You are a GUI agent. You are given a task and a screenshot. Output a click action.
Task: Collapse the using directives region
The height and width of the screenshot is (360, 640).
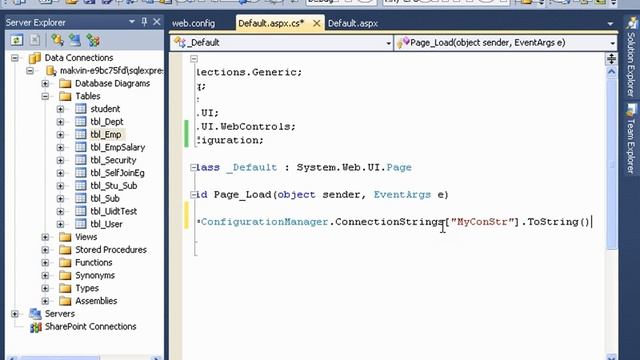click(x=194, y=59)
